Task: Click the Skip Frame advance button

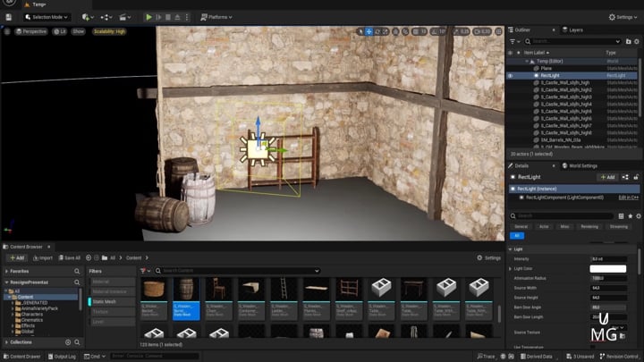Action: click(x=158, y=17)
